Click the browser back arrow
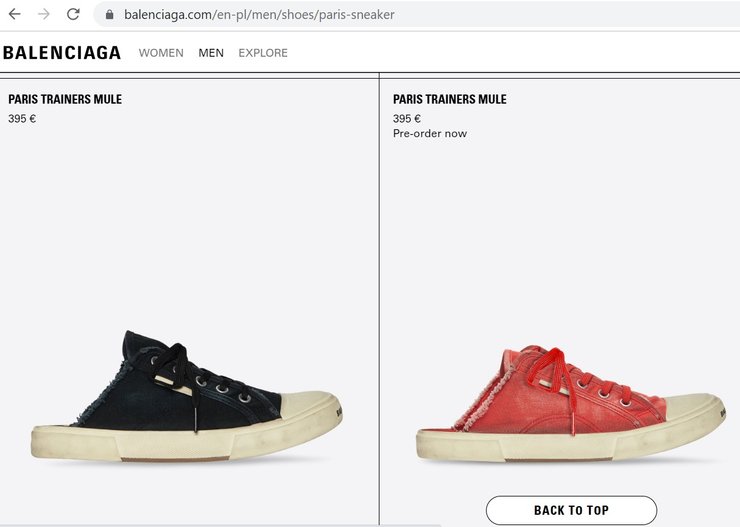The width and height of the screenshot is (740, 527). [15, 14]
